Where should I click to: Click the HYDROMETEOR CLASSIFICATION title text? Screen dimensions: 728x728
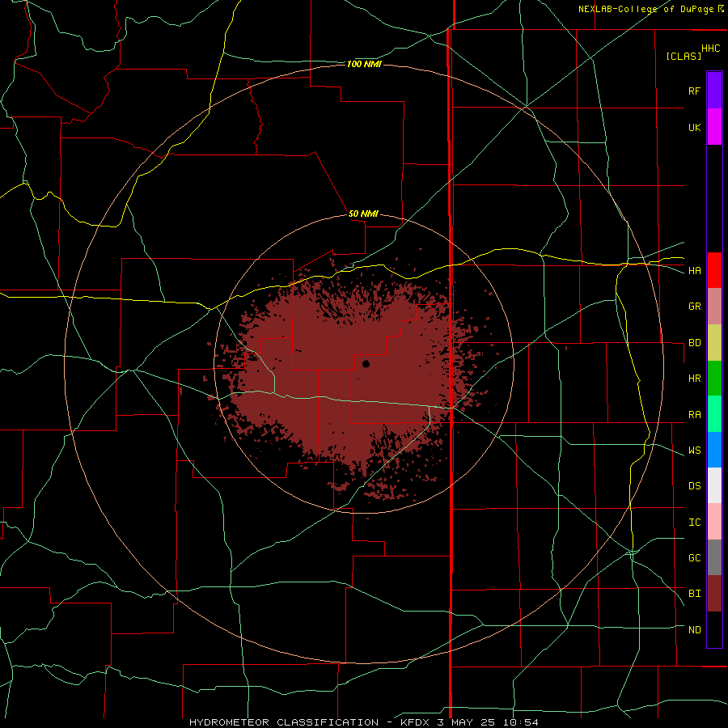(284, 722)
